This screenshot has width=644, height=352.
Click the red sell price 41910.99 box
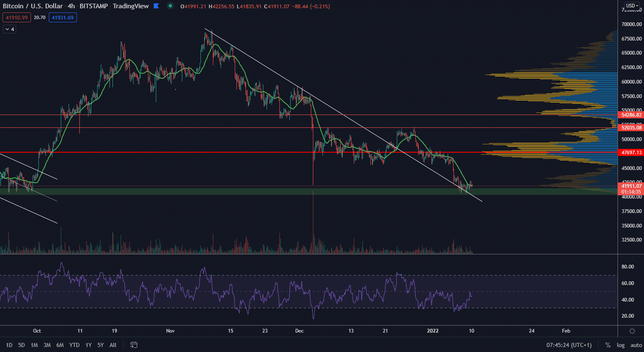(x=17, y=17)
